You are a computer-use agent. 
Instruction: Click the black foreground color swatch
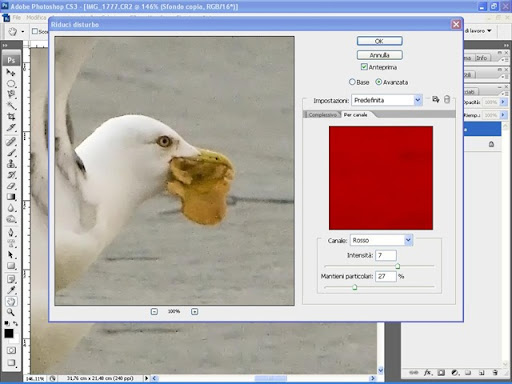point(9,333)
